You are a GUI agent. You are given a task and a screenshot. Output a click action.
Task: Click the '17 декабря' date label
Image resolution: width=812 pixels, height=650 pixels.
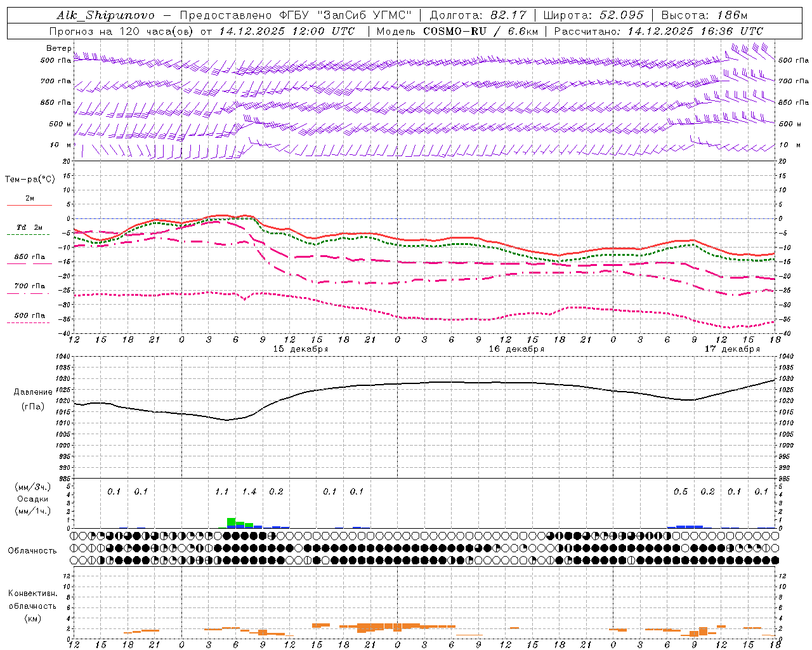pyautogui.click(x=732, y=349)
